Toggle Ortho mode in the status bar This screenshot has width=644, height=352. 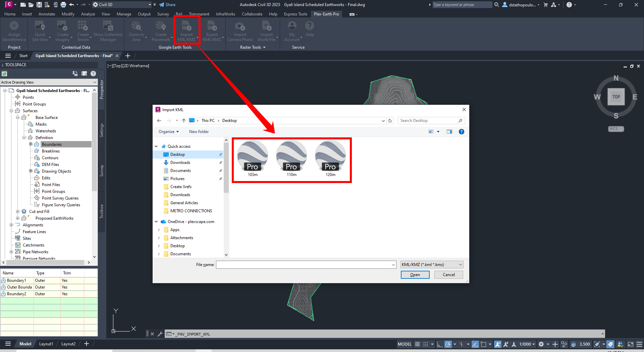click(x=439, y=344)
